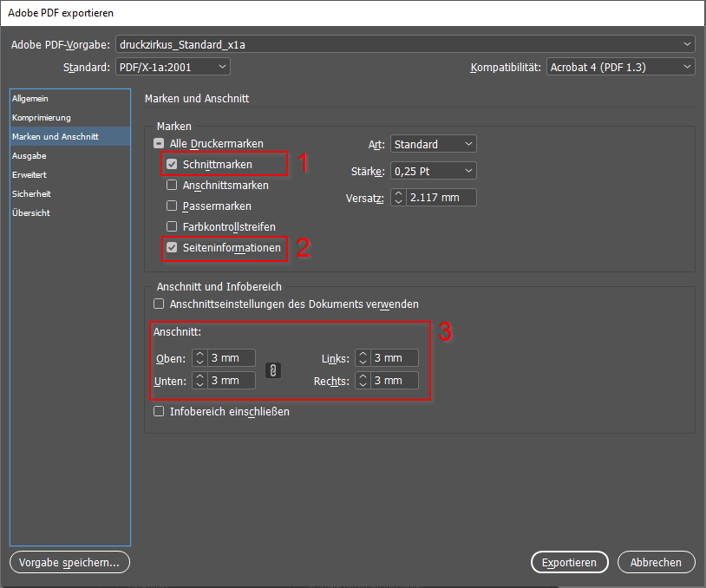Click the Unten bleed stepper arrows

(x=199, y=381)
